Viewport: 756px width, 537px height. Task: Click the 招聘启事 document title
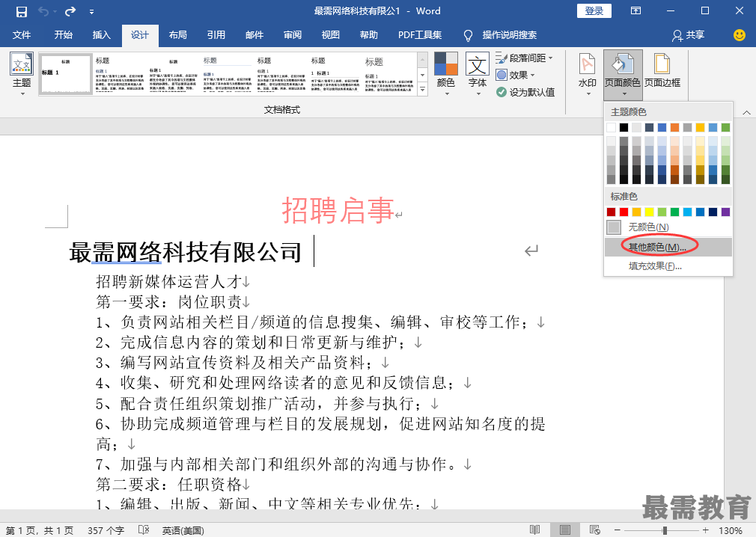(x=338, y=210)
